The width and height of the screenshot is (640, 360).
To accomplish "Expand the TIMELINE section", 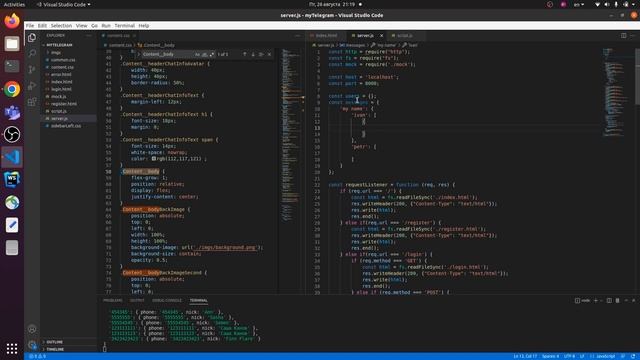I will 55,349.
